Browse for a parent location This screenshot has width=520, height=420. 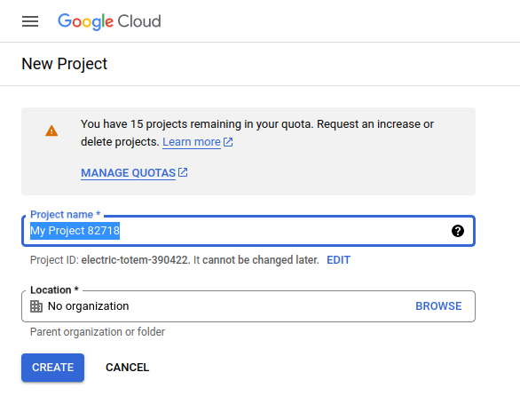(x=438, y=305)
